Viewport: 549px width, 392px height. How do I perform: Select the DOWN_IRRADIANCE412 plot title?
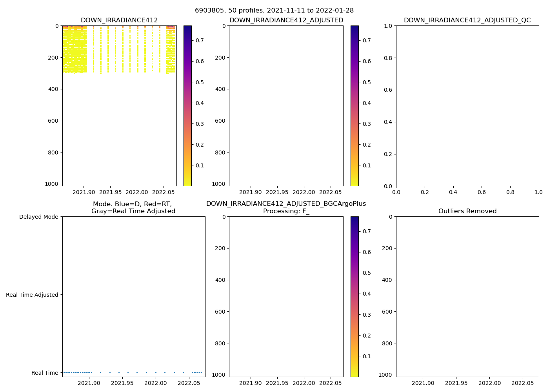(x=119, y=20)
